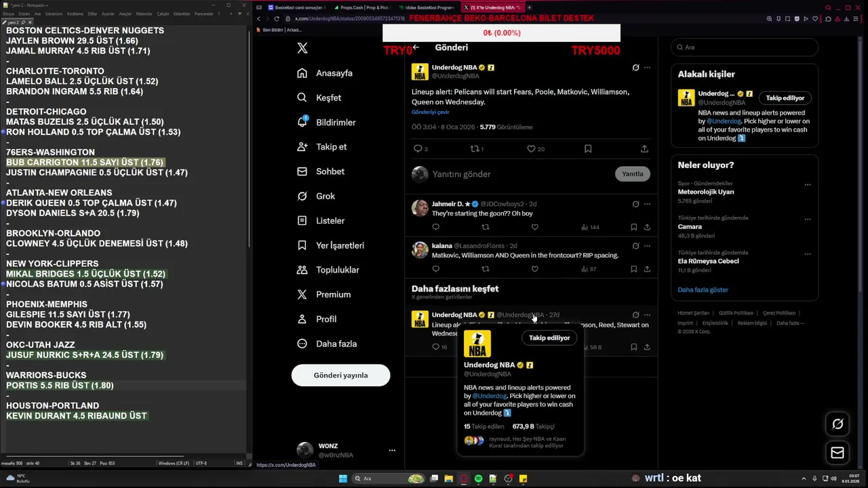Open Düzen menu in Notepad++
The width and height of the screenshot is (868, 488).
coord(24,14)
